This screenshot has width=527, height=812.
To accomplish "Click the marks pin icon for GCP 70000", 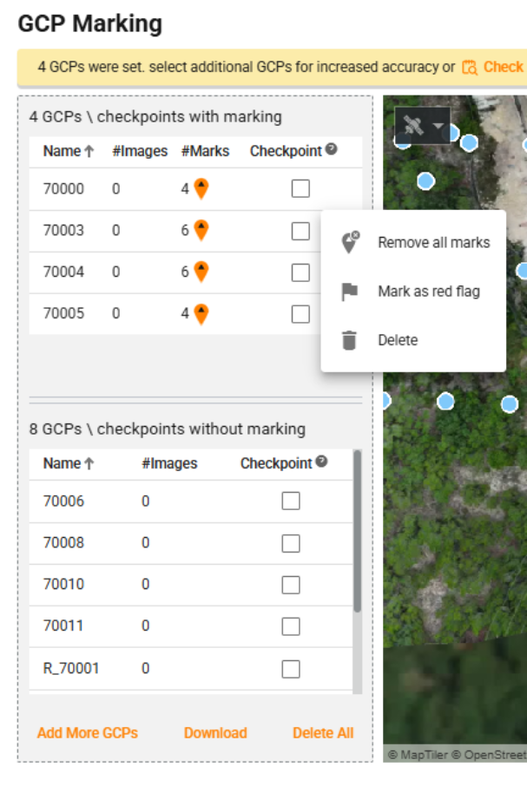I will [201, 188].
